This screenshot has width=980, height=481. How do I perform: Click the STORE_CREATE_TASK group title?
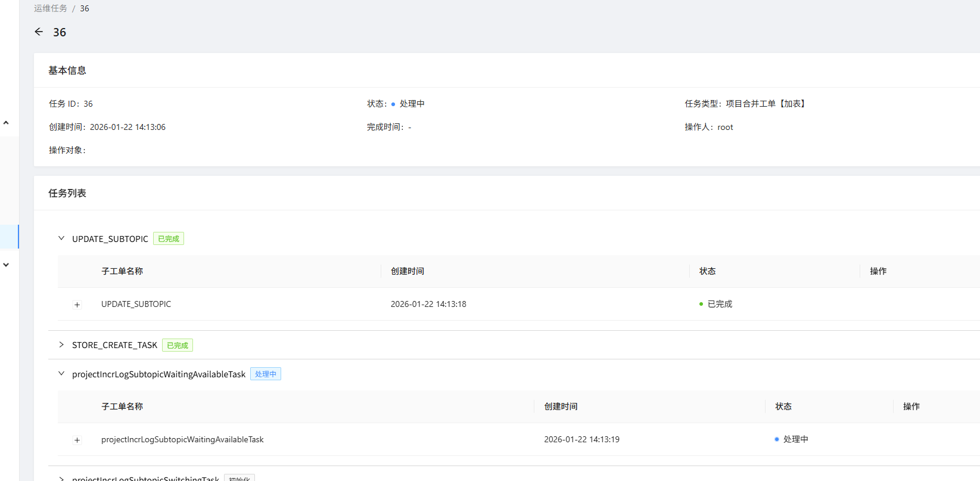click(x=114, y=345)
